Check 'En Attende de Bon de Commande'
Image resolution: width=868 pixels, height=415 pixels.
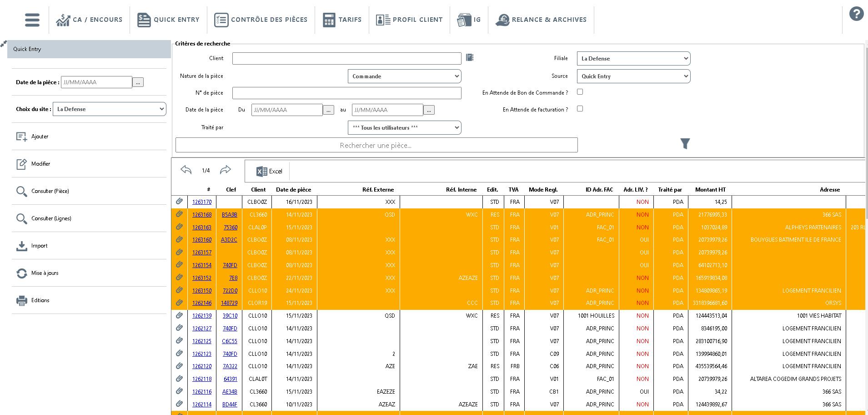click(x=580, y=92)
